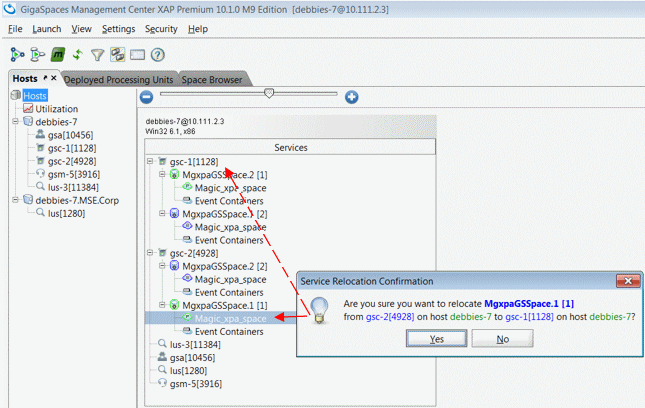Viewport: 645px width, 408px height.
Task: Open the File menu
Action: [15, 29]
